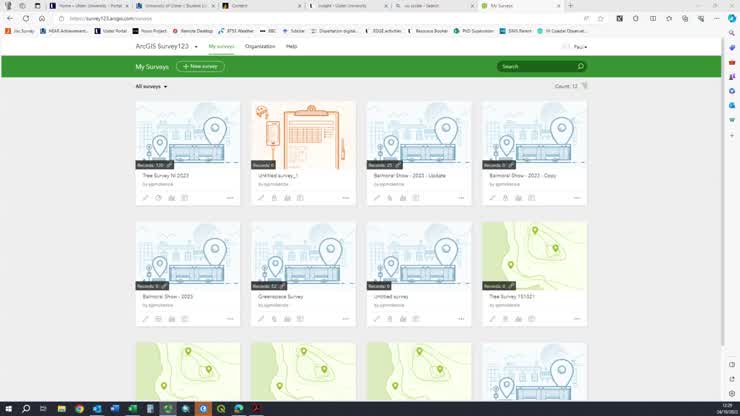Screen dimensions: 740x416
Task: Switch to the Organization tab
Action: click(x=260, y=47)
